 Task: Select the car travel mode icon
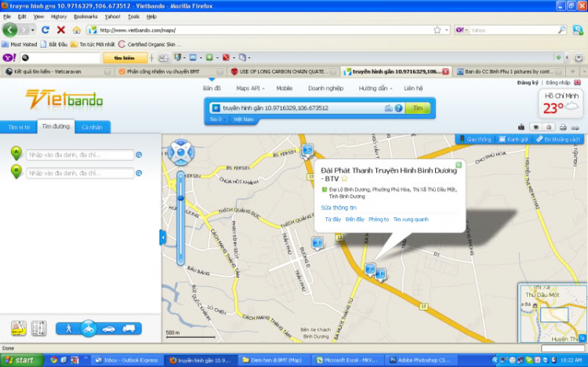109,329
